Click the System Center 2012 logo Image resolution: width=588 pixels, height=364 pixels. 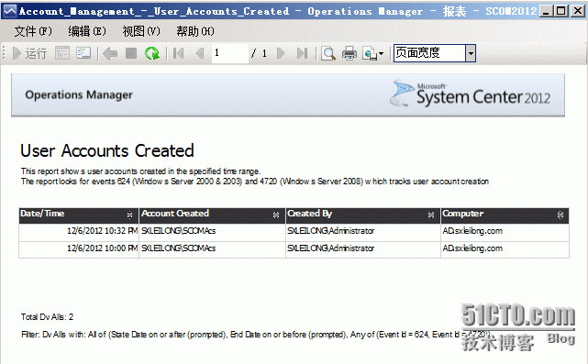(470, 93)
